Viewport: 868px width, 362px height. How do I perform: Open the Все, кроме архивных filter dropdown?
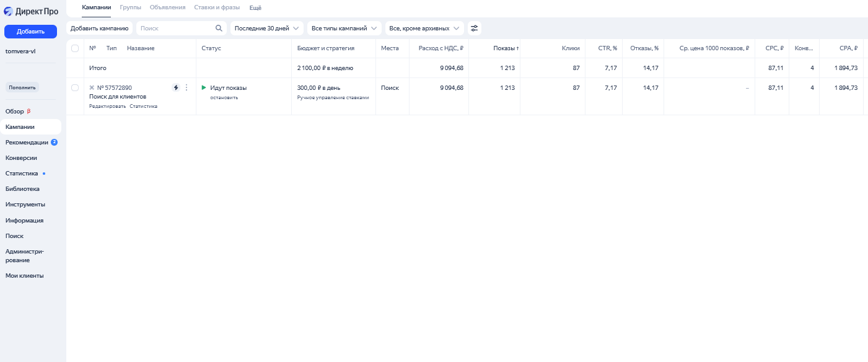424,28
